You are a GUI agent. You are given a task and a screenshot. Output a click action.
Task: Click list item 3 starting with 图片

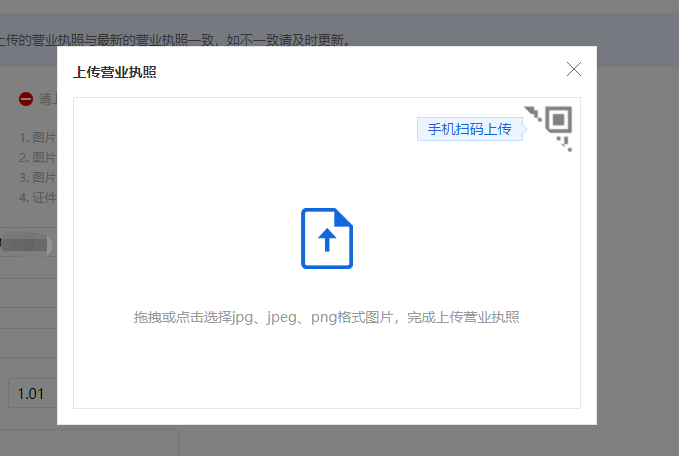click(38, 178)
